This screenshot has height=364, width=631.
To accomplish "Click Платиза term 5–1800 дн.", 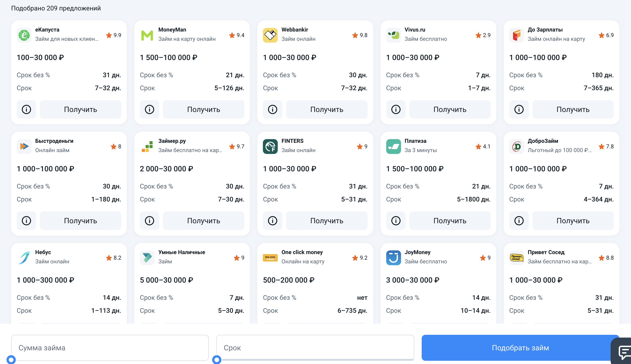I will [474, 199].
